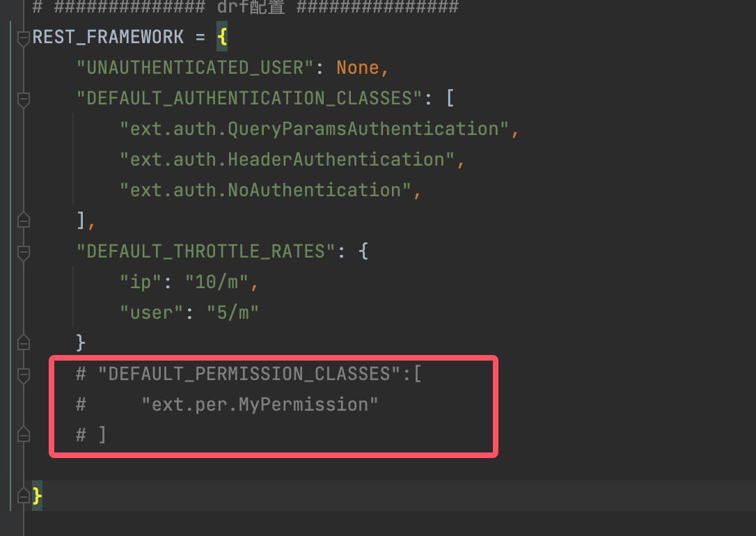Place cursor on REST_FRAMEWORK variable name
The width and height of the screenshot is (756, 536).
(x=108, y=37)
